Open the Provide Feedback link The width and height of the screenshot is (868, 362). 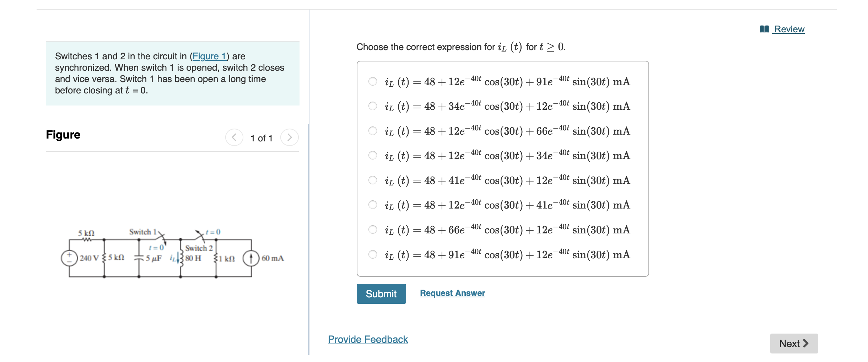[367, 339]
